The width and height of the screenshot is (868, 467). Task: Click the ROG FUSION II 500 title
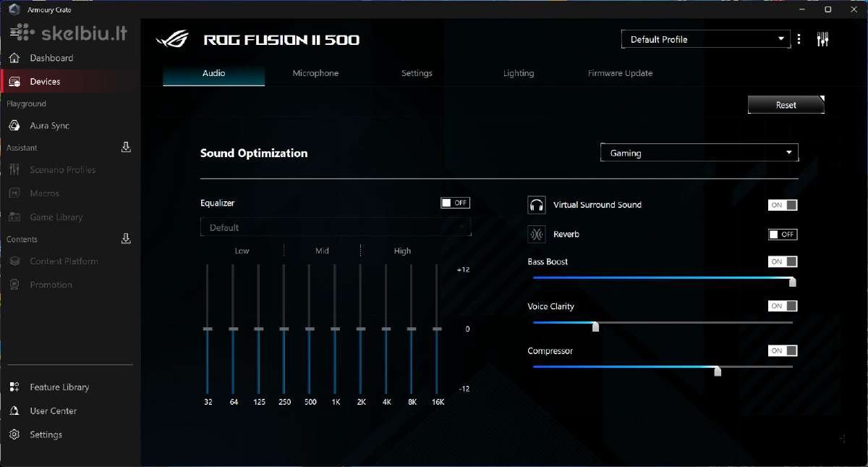click(281, 40)
